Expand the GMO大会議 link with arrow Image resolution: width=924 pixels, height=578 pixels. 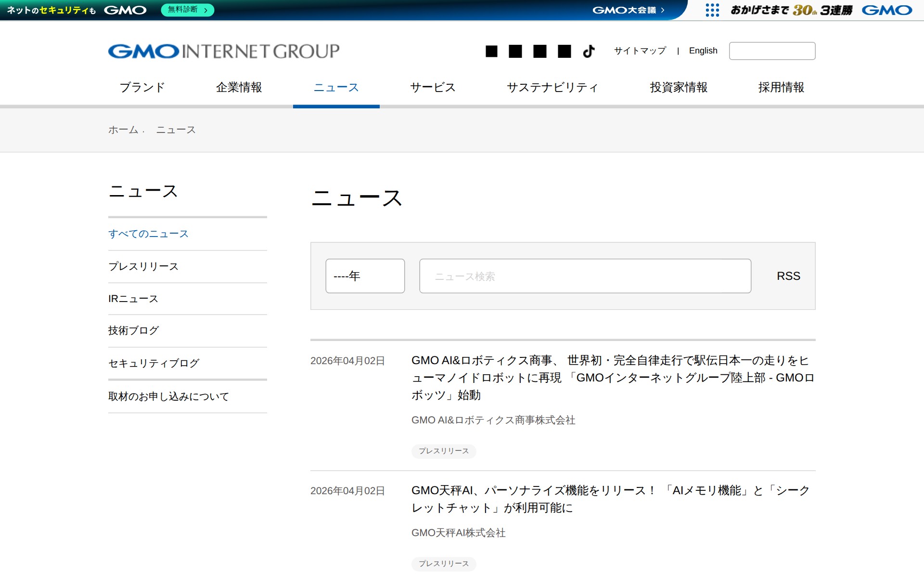628,10
